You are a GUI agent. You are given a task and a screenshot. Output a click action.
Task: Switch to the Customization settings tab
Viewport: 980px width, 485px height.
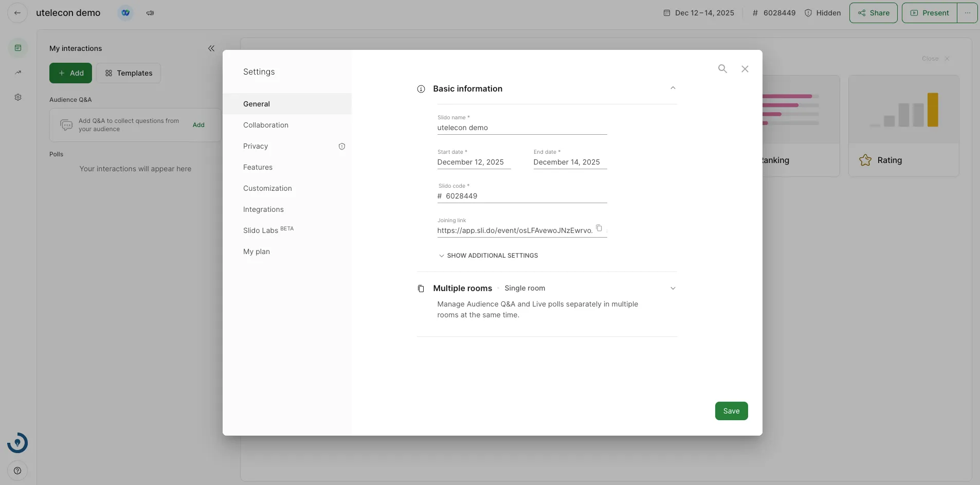click(267, 188)
